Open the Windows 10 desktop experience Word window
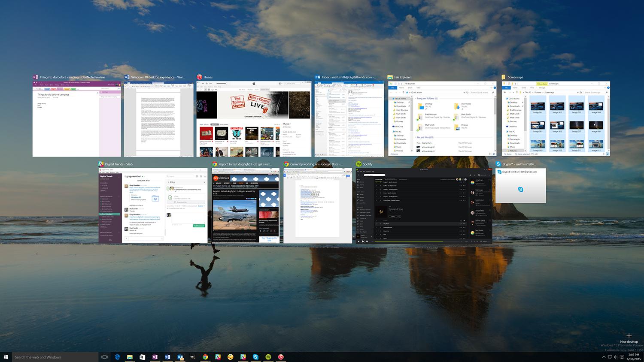Screen dimensions: 644x362 (159, 119)
